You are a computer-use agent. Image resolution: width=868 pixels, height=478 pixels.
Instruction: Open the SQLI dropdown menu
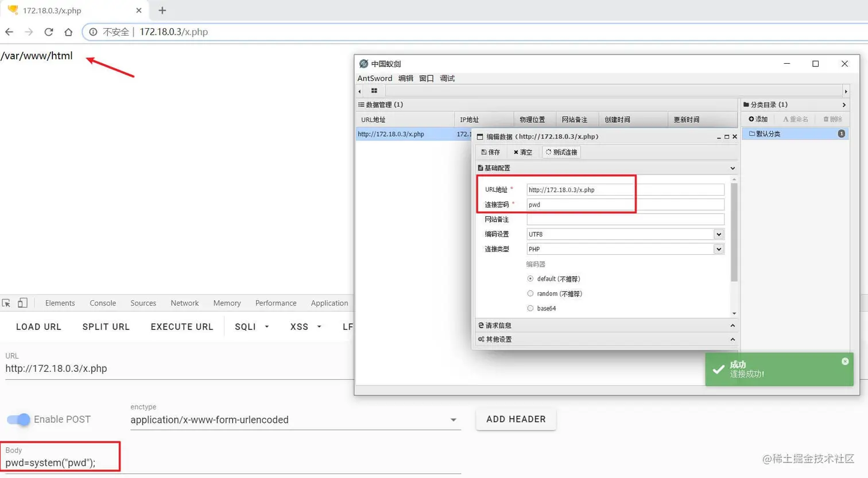coord(252,327)
